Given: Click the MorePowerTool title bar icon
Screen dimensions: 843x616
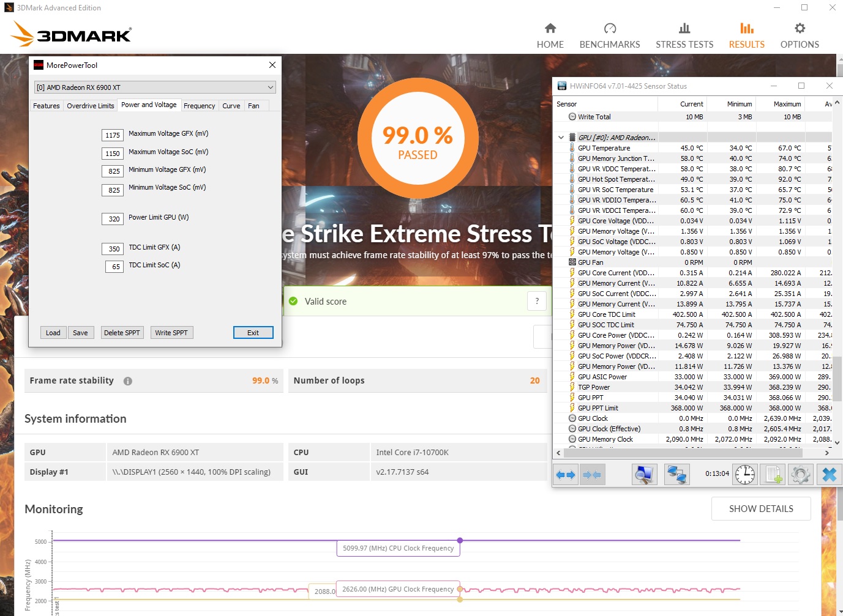Looking at the screenshot, I should coord(39,65).
